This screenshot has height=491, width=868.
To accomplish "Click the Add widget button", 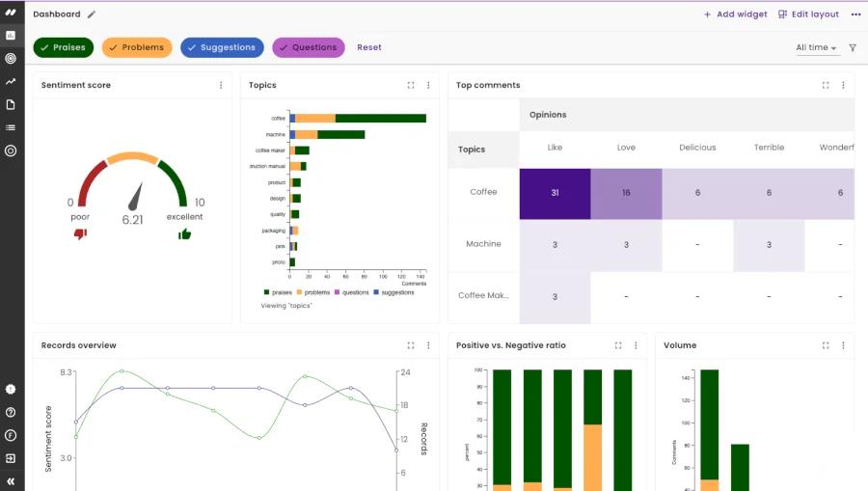I will click(735, 14).
